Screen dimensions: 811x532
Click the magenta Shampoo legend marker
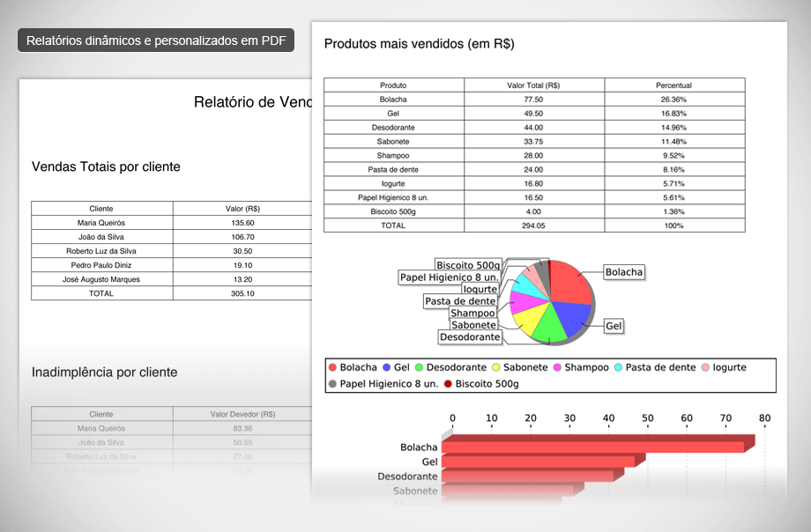(x=557, y=367)
